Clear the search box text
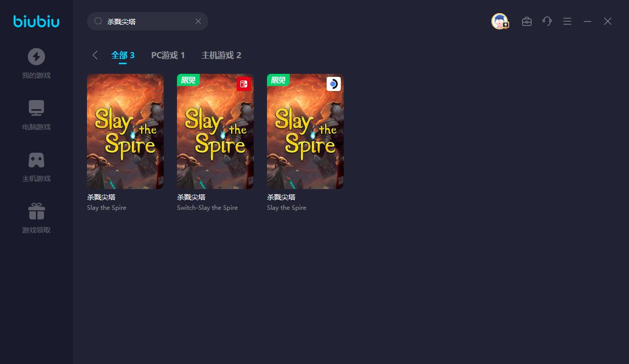The width and height of the screenshot is (629, 364). (198, 21)
